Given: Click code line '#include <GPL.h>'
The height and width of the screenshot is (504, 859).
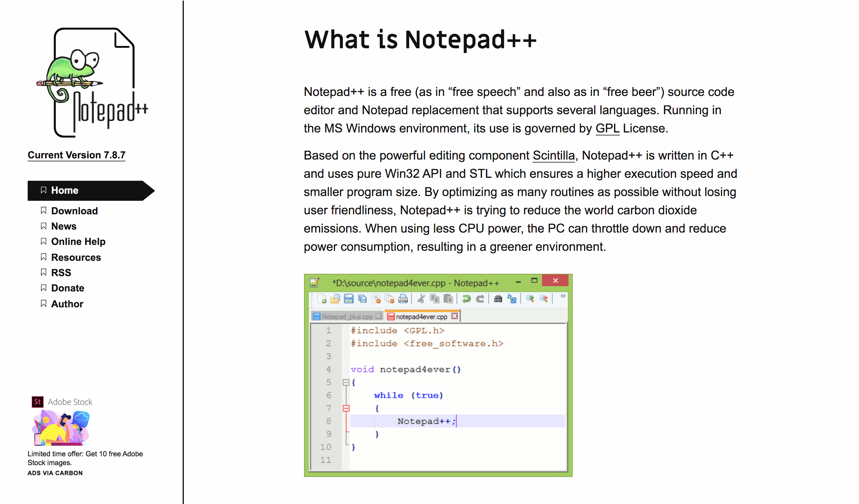Looking at the screenshot, I should (x=397, y=330).
